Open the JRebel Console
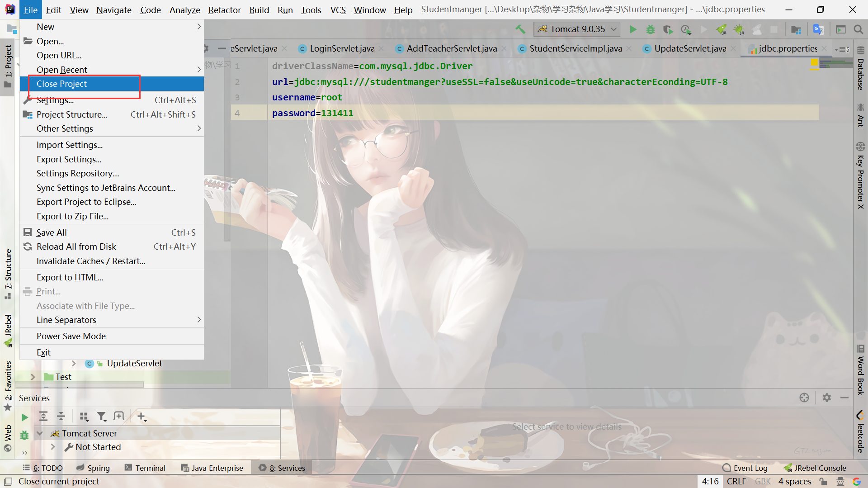 point(815,468)
